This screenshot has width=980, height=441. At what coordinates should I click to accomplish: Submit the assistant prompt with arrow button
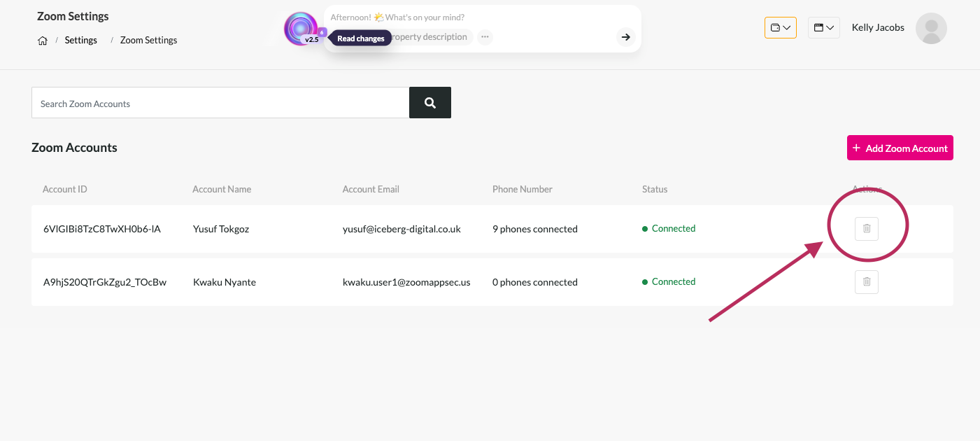626,37
